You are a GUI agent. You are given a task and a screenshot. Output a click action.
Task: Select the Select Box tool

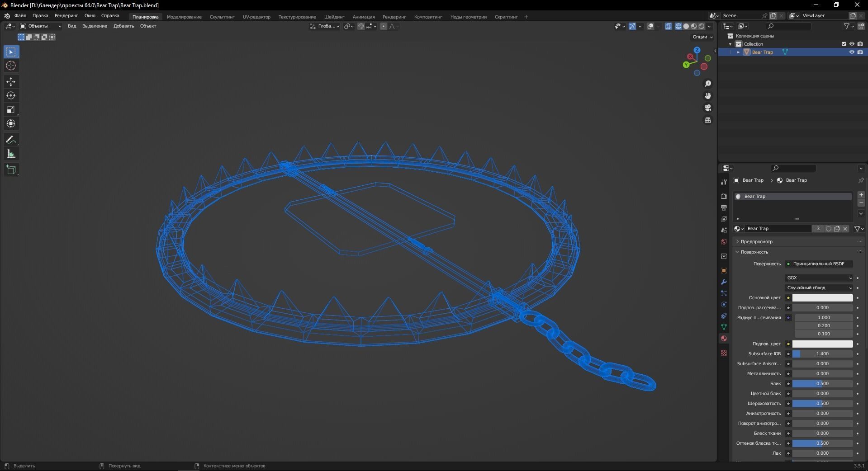click(11, 52)
